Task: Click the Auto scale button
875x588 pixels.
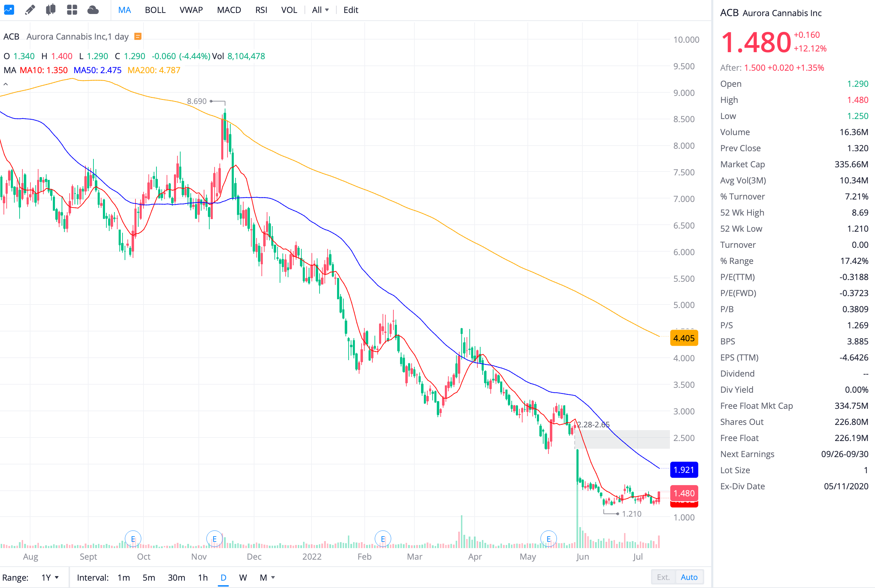Action: coord(689,577)
